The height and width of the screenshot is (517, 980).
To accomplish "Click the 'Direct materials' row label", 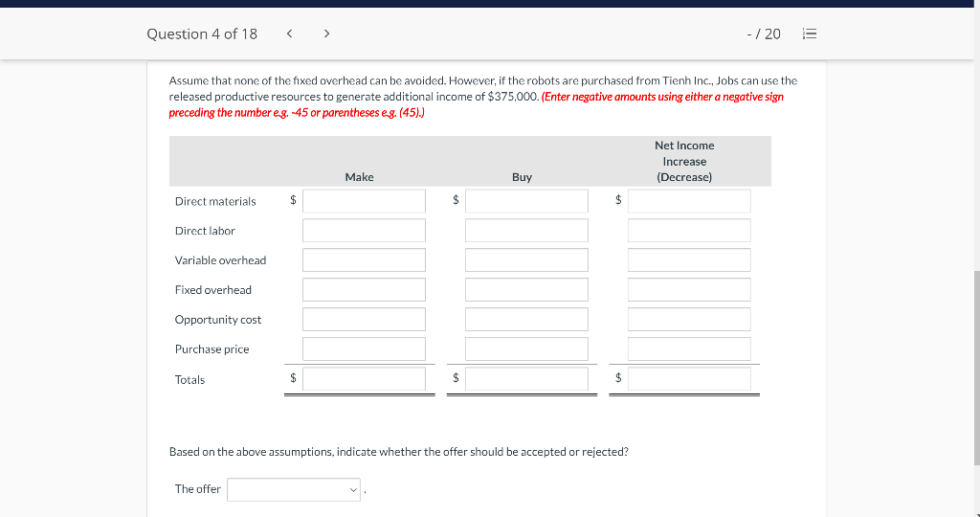I will click(215, 201).
